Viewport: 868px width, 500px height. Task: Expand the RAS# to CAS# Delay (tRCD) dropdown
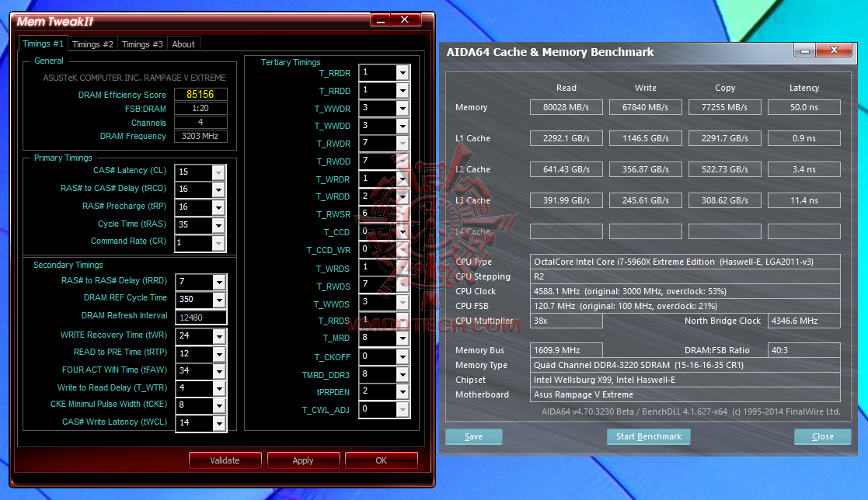tap(218, 189)
